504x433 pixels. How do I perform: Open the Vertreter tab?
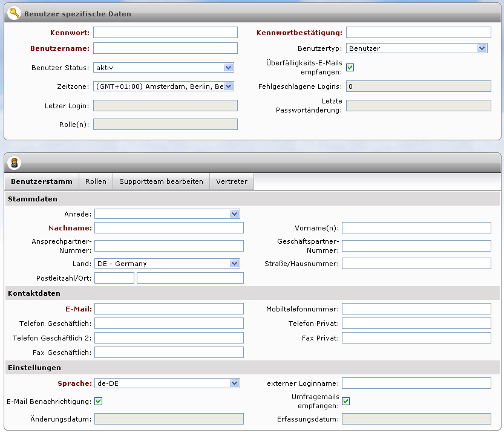[232, 181]
